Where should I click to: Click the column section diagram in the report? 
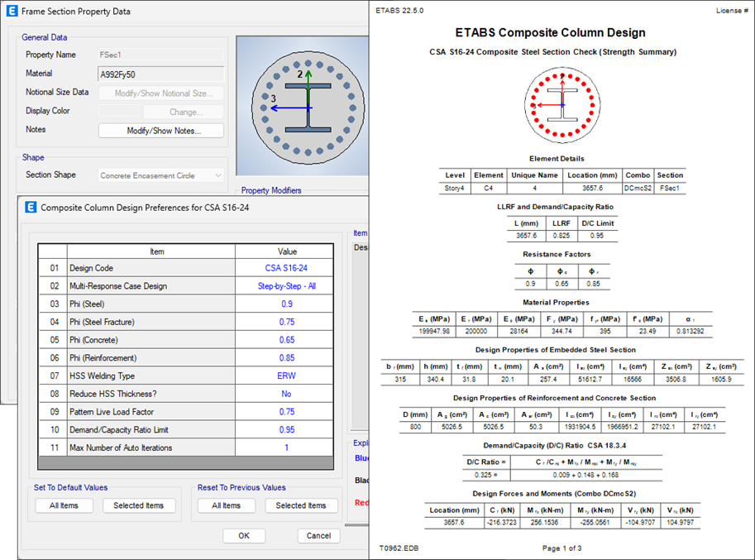(x=562, y=105)
